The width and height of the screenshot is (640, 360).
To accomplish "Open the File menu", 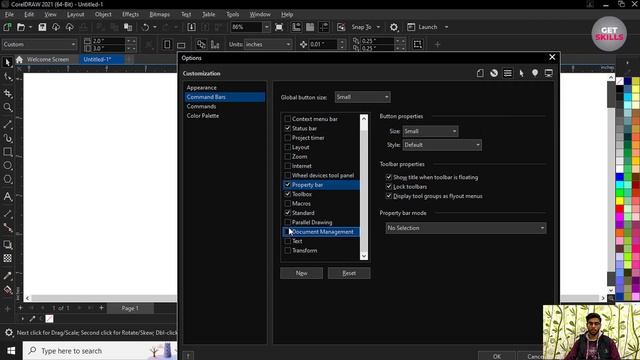I will point(9,14).
